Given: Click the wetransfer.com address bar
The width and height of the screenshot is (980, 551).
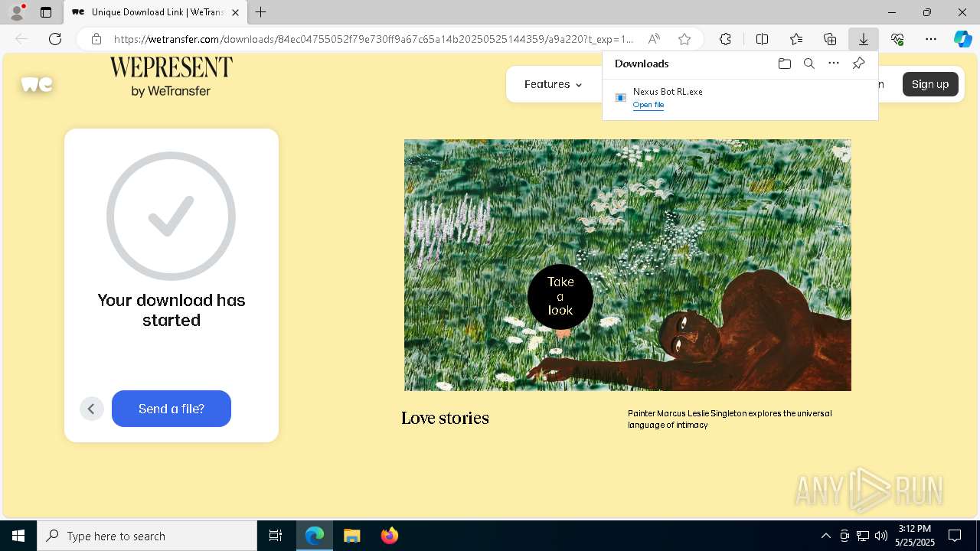Looking at the screenshot, I should click(x=374, y=39).
